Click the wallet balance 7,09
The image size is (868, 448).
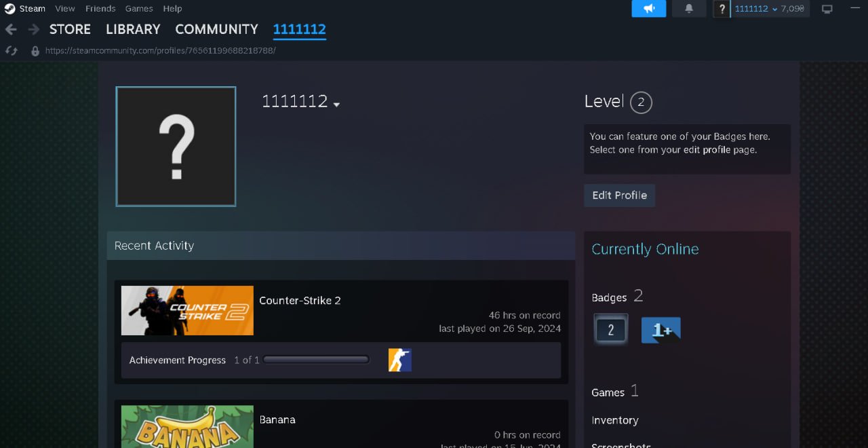[x=792, y=9]
